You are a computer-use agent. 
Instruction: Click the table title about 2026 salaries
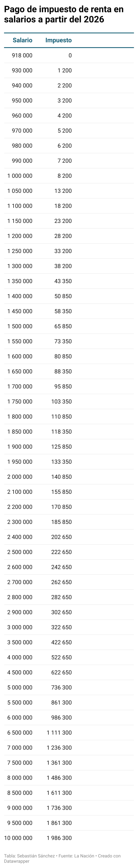(64, 14)
